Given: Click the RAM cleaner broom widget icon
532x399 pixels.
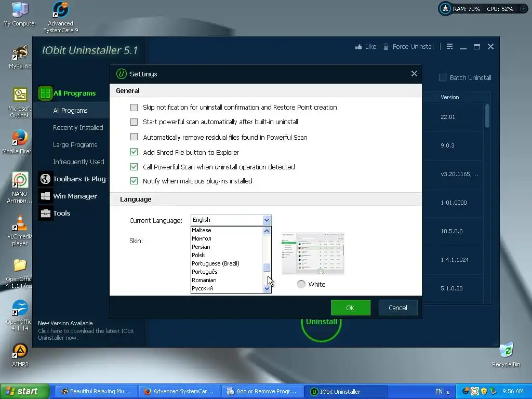Looking at the screenshot, I should click(445, 9).
